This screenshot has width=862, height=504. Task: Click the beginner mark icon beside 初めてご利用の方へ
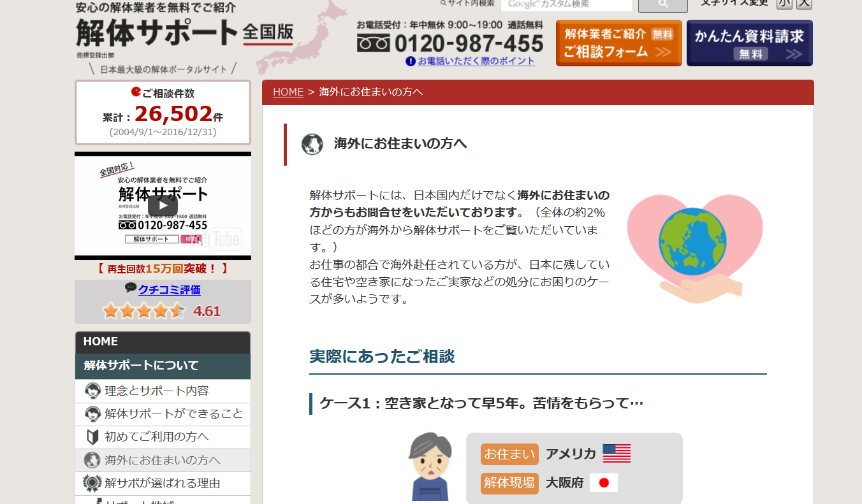pyautogui.click(x=92, y=437)
